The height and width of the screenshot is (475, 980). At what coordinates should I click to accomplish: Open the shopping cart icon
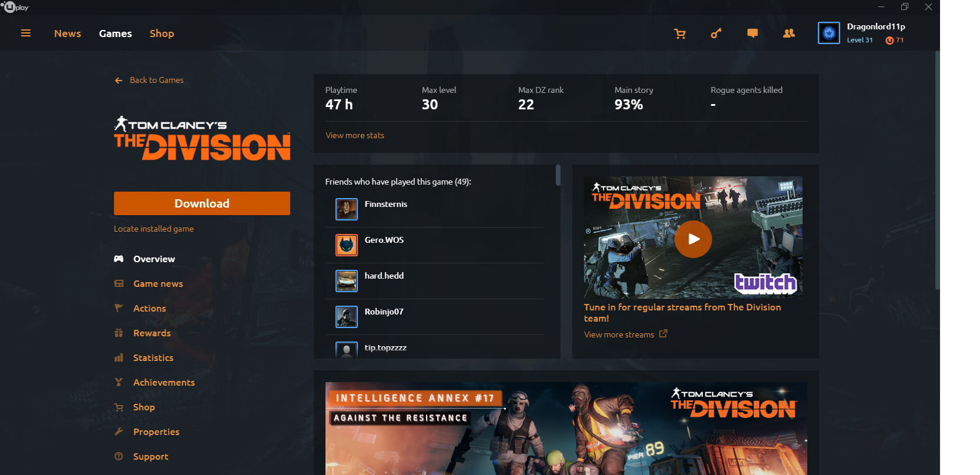coord(680,34)
